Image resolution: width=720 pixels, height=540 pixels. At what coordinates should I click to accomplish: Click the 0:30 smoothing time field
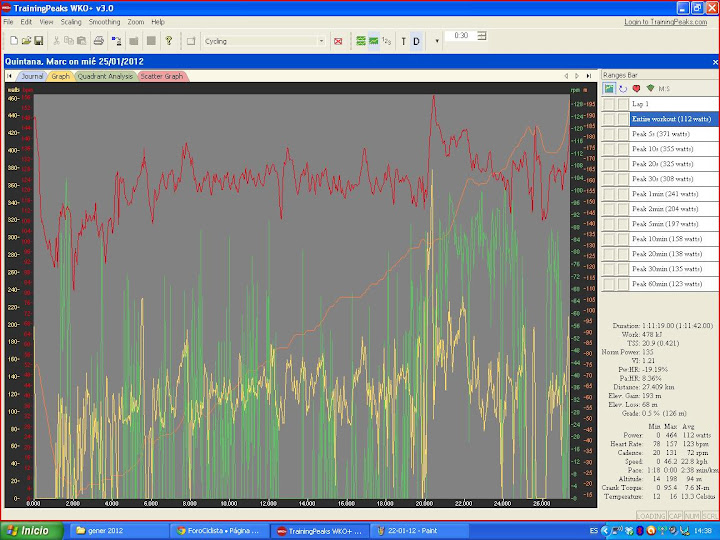(461, 35)
